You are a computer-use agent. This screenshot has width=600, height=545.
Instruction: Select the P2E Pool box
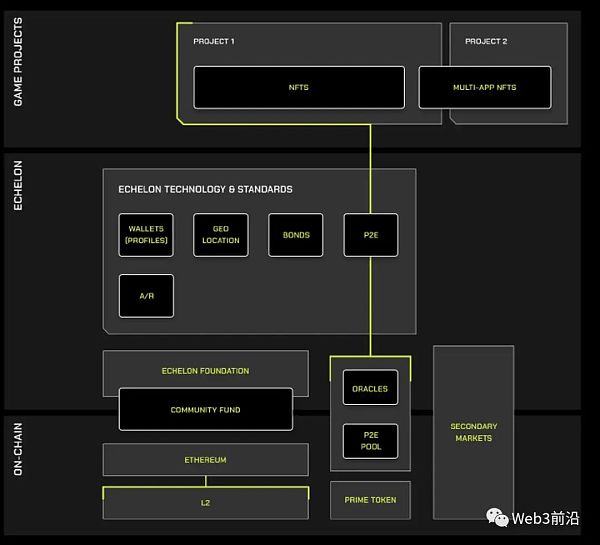[370, 441]
